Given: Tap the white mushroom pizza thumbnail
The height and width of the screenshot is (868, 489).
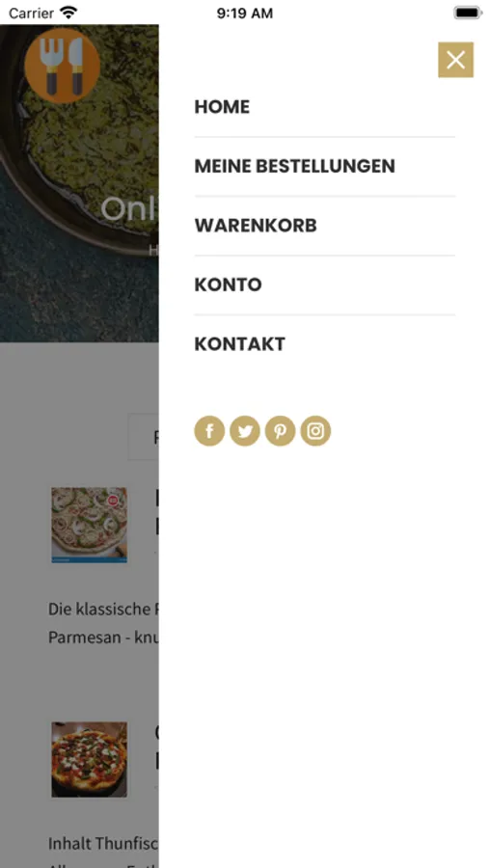Looking at the screenshot, I should coord(89,525).
